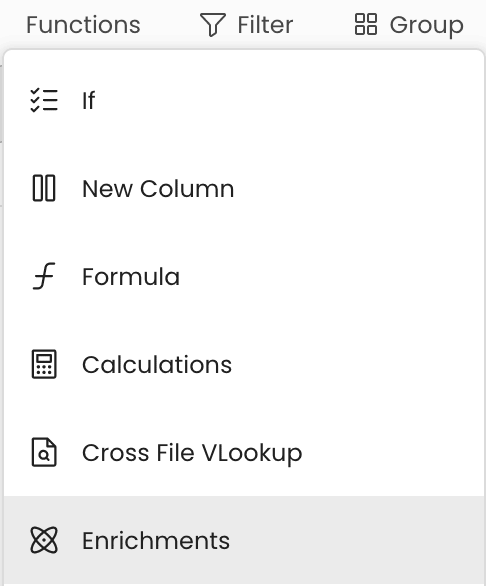Click the cursive f Formula icon
Image resolution: width=486 pixels, height=586 pixels.
coord(44,276)
